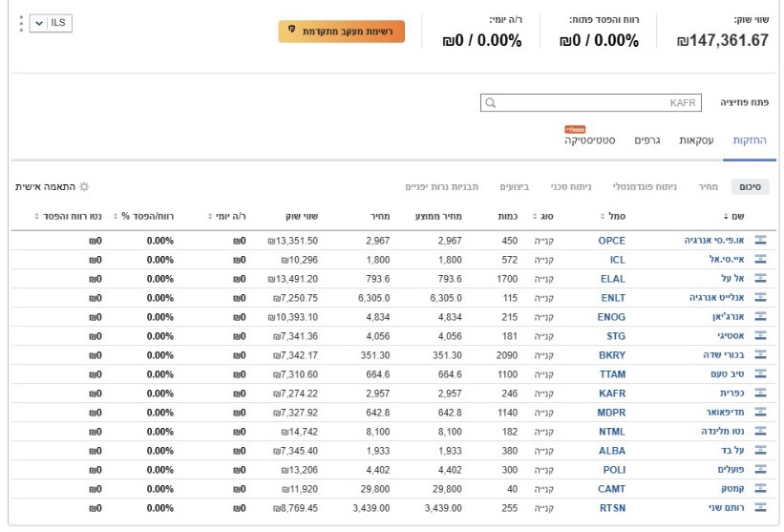
Task: Click the NTML symbol link
Action: (x=612, y=432)
